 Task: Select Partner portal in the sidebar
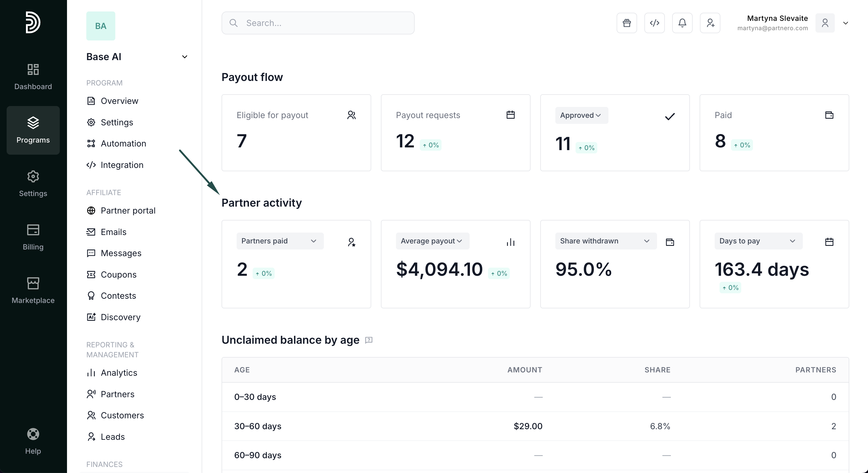[128, 211]
